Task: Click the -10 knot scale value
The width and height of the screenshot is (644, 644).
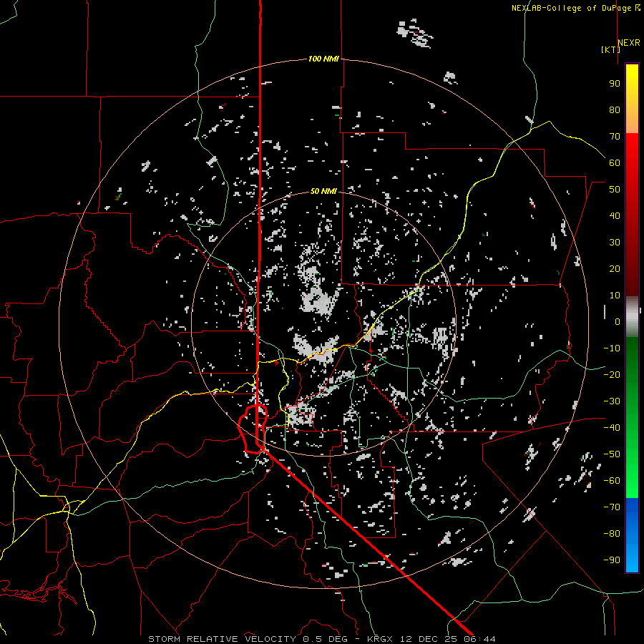Action: [x=612, y=348]
